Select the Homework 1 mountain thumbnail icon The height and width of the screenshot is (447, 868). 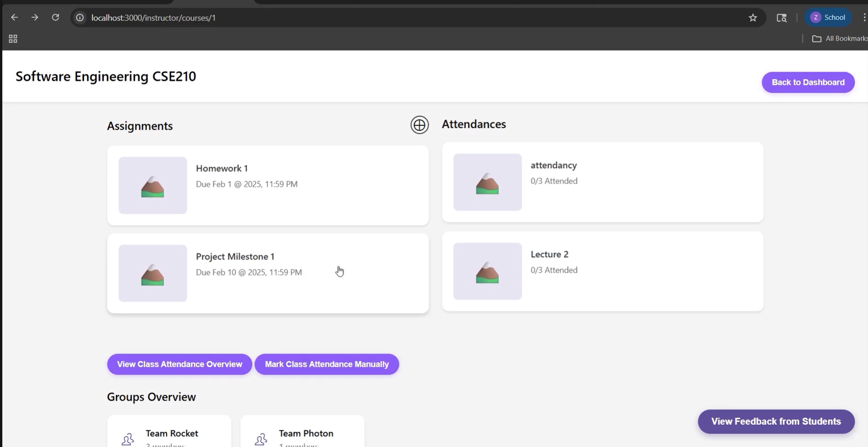tap(152, 185)
